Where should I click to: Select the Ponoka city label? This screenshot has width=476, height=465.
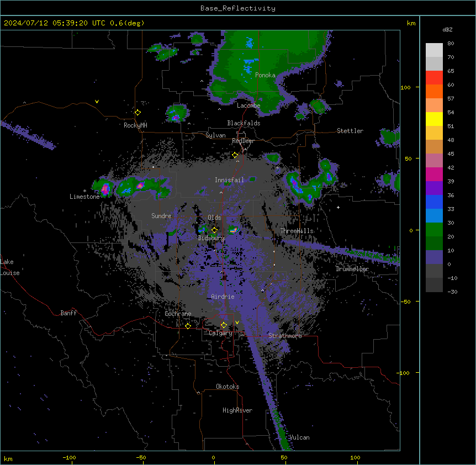[265, 75]
